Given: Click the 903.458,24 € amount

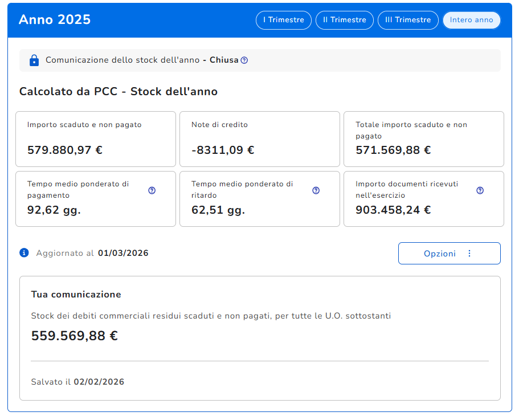Looking at the screenshot, I should (x=393, y=210).
